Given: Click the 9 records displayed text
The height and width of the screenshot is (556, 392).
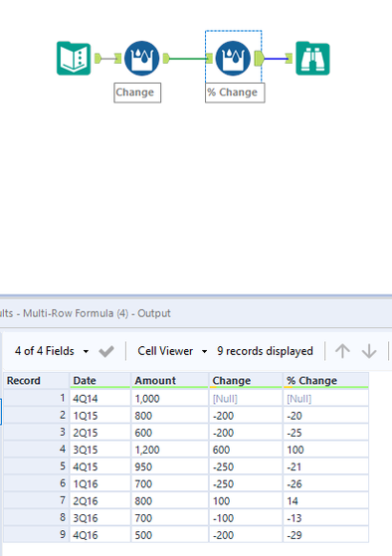Looking at the screenshot, I should point(265,351).
